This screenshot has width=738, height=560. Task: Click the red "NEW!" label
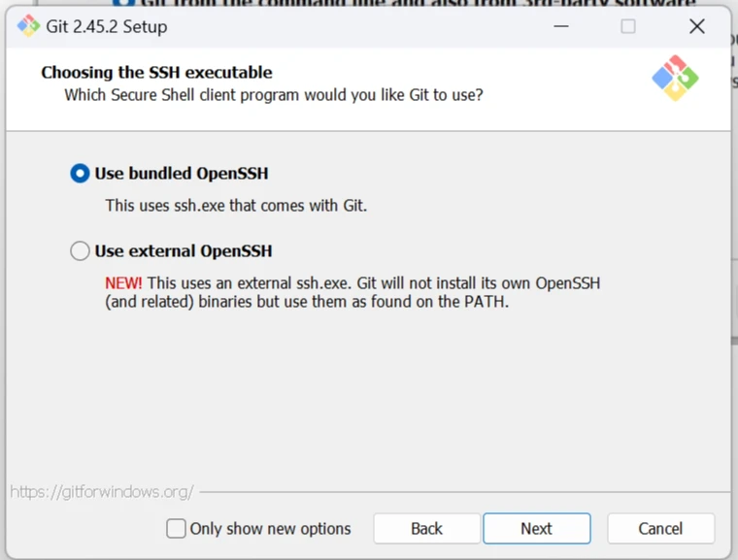click(123, 282)
